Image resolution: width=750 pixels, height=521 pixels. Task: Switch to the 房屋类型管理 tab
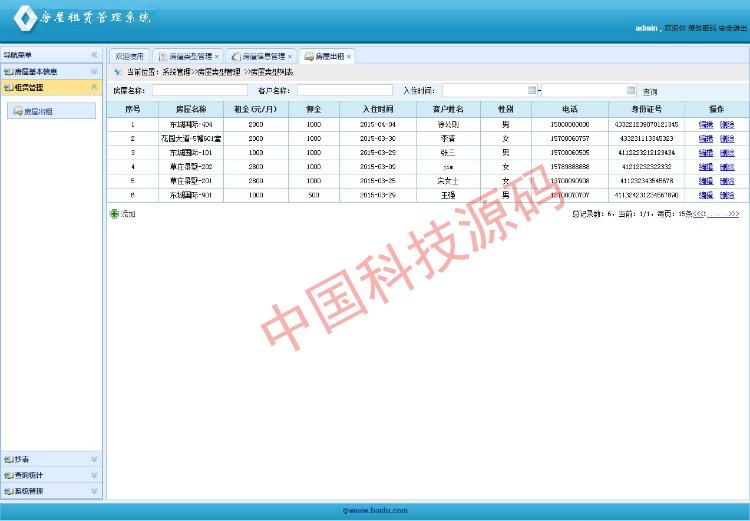(x=187, y=56)
